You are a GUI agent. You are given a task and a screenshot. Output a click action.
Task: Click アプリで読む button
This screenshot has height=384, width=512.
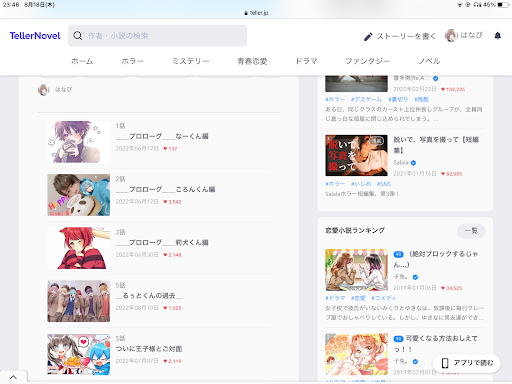pos(466,363)
